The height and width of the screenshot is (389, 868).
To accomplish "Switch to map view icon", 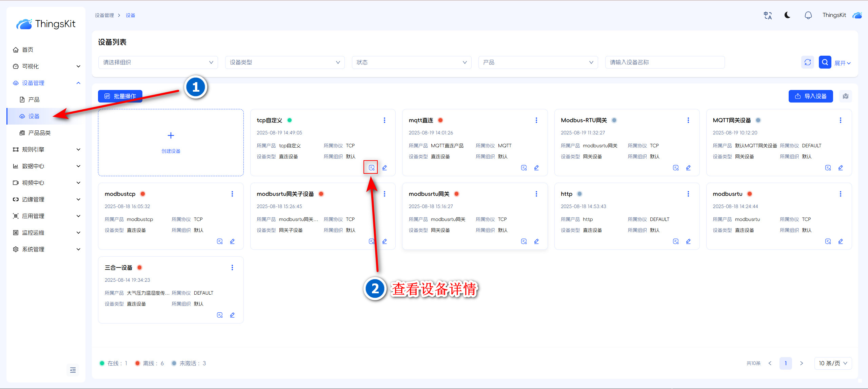I will coord(846,96).
